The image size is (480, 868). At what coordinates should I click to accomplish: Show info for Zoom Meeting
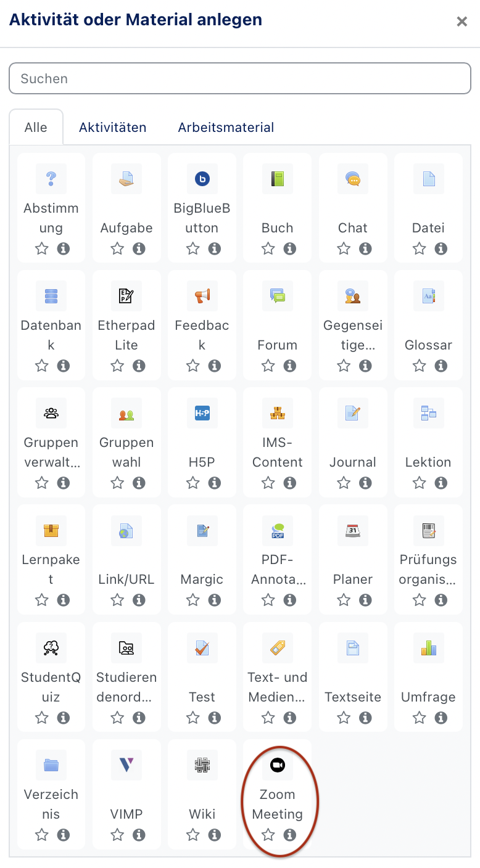[x=290, y=835]
